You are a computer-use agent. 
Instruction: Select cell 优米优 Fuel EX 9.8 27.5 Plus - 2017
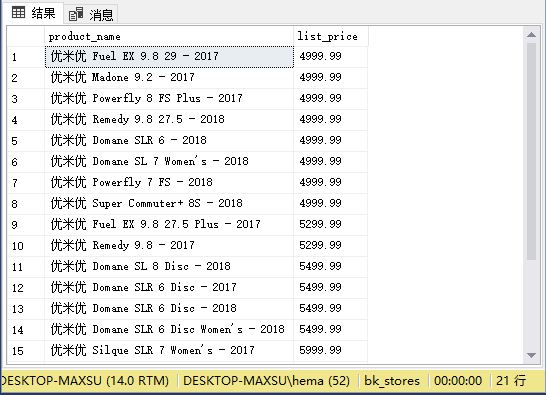tap(169, 225)
